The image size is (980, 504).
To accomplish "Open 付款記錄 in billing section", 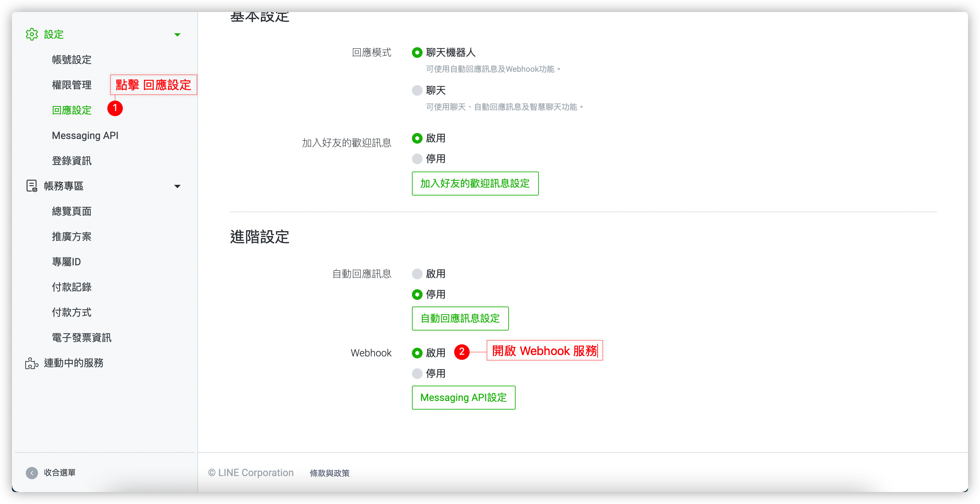I will [x=71, y=287].
